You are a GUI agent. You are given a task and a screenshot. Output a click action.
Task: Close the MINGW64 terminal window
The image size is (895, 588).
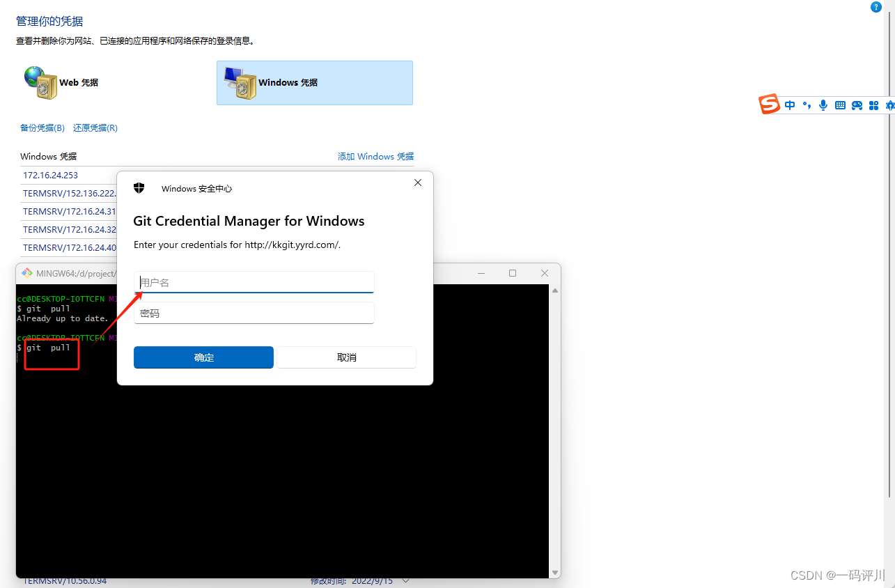[545, 273]
